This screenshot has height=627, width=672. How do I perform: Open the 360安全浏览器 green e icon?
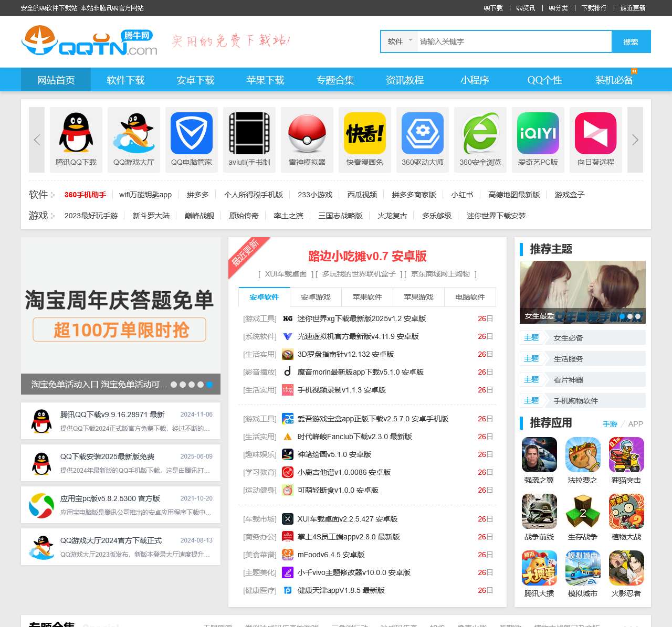480,133
